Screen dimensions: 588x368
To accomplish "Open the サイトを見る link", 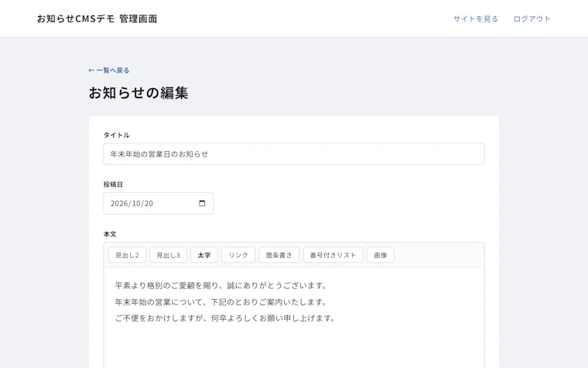I will coord(476,19).
